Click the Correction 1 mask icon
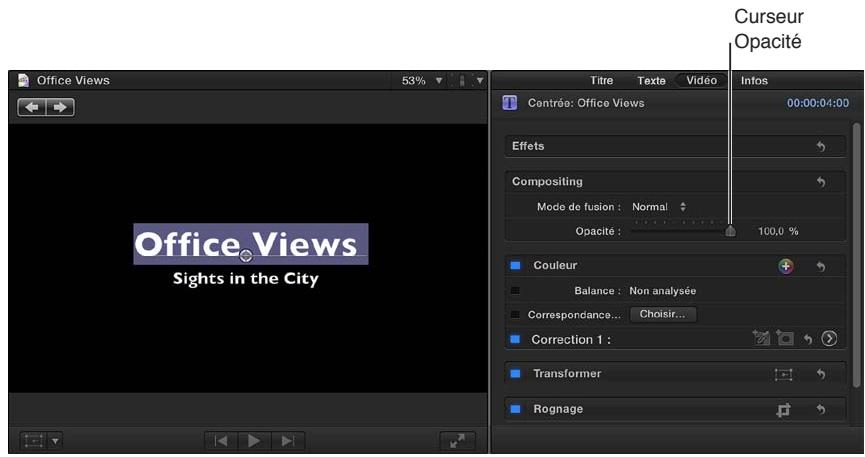This screenshot has height=457, width=865. click(x=784, y=338)
